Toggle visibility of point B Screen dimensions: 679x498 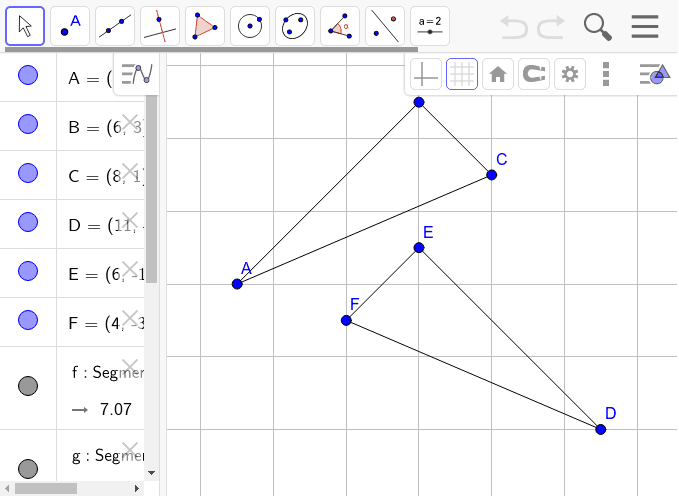tap(28, 124)
